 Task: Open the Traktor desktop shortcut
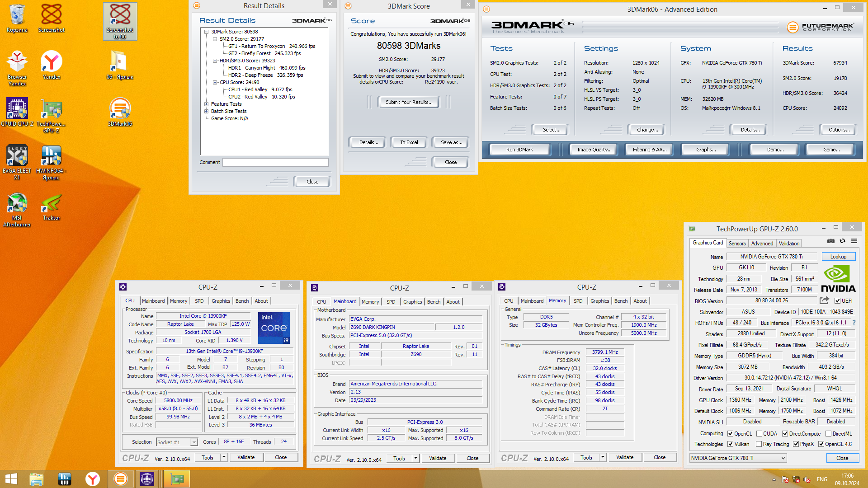(x=52, y=207)
